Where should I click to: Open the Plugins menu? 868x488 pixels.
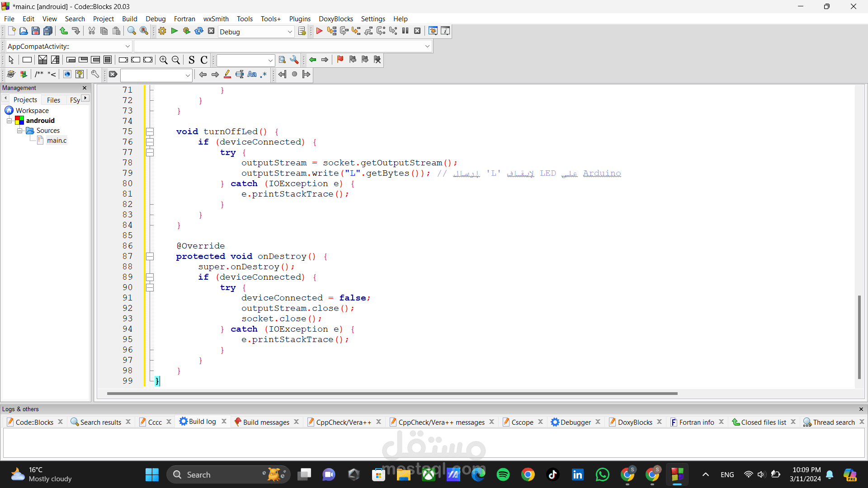(300, 19)
